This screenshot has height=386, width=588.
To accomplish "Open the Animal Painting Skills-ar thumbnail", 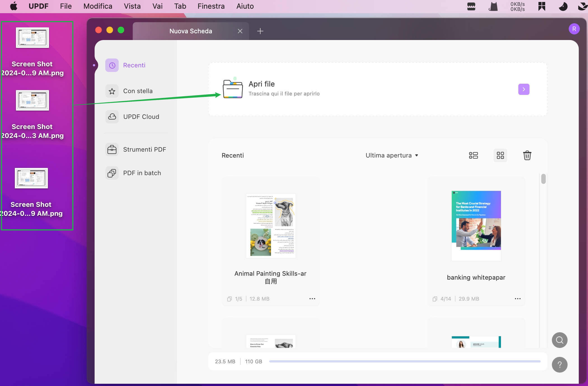I will [271, 226].
